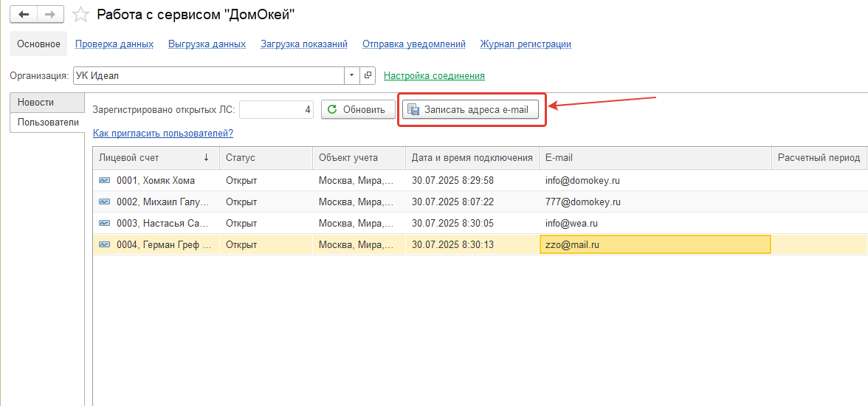Click Записать адреса e-mail button
The width and height of the screenshot is (868, 406).
pos(470,110)
